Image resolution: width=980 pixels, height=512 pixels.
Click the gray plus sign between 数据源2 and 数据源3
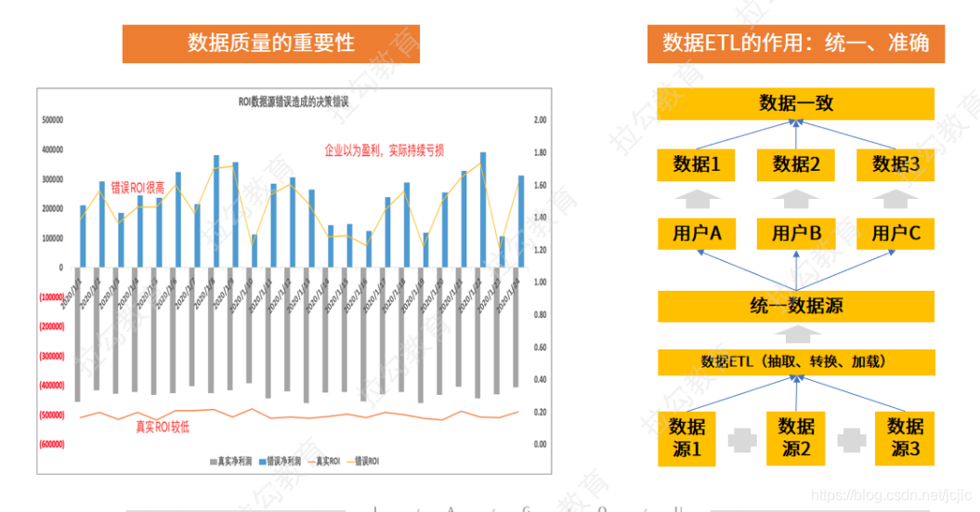click(x=851, y=440)
